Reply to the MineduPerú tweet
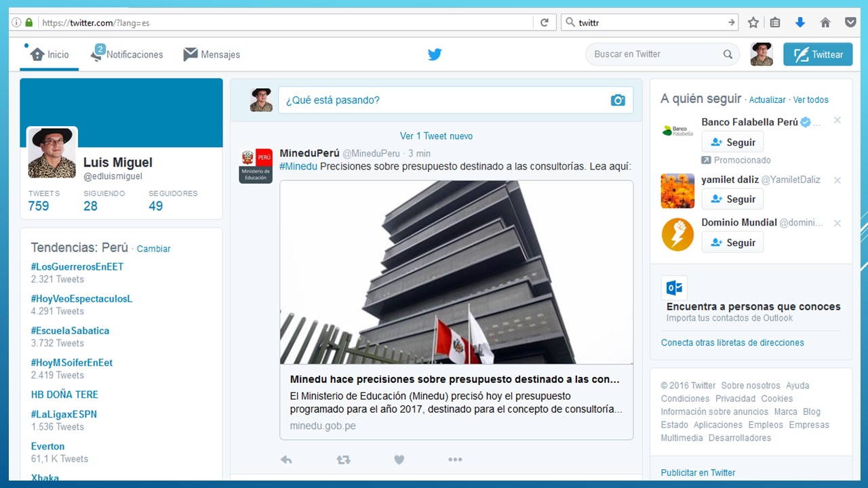 coord(286,460)
